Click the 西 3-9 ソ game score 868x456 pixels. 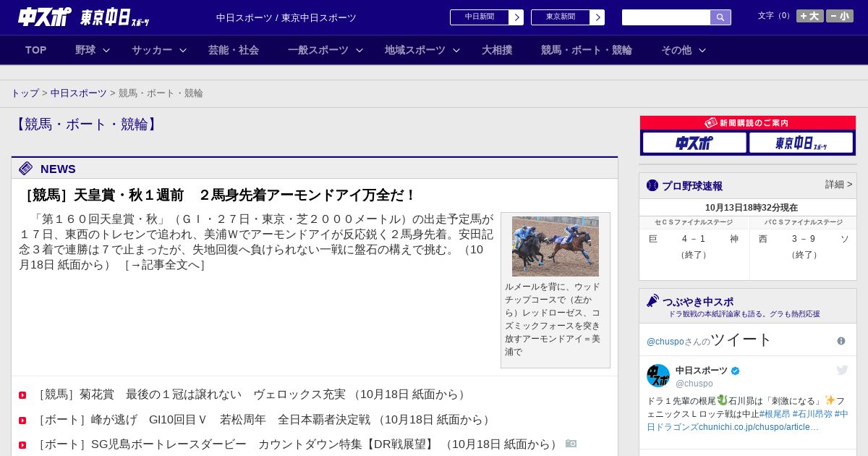[804, 239]
